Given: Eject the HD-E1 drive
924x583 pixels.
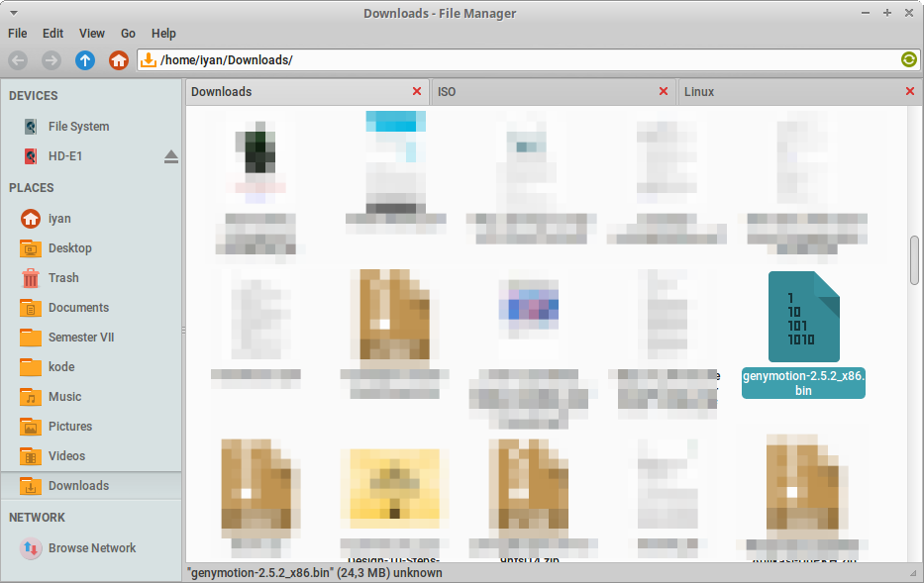Looking at the screenshot, I should pyautogui.click(x=171, y=155).
